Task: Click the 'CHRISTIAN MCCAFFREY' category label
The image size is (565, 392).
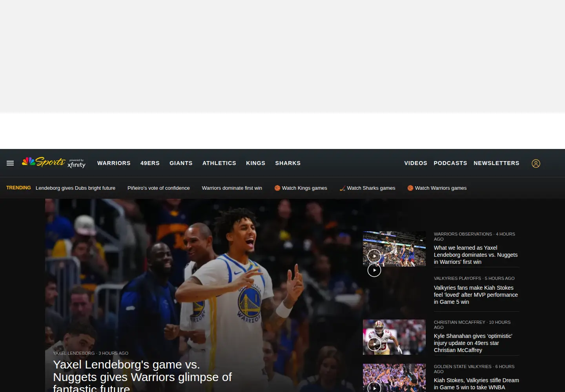Action: 459,322
